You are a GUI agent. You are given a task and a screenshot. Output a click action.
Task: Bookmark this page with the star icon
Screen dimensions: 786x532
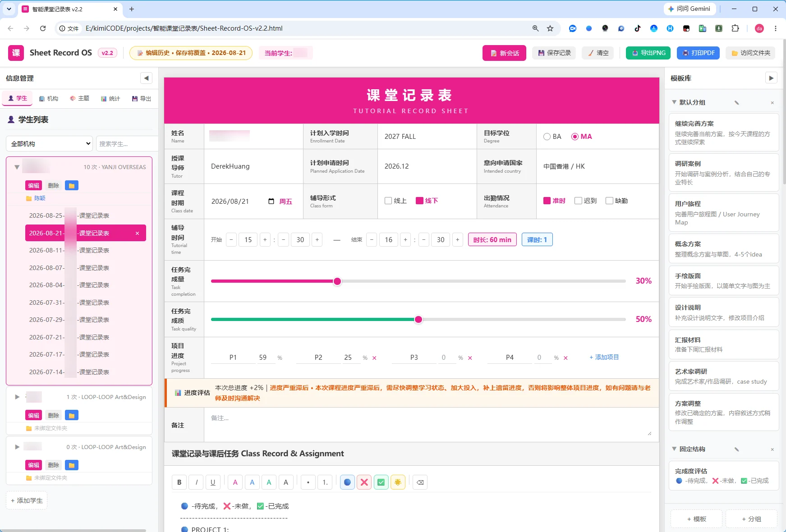coord(550,28)
